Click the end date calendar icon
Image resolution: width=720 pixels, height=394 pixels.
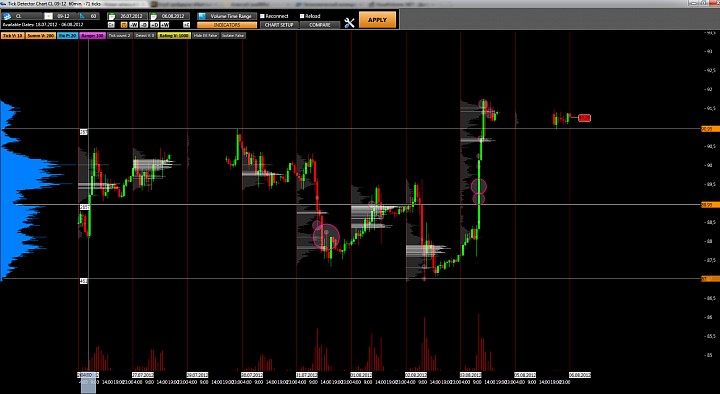coord(153,16)
